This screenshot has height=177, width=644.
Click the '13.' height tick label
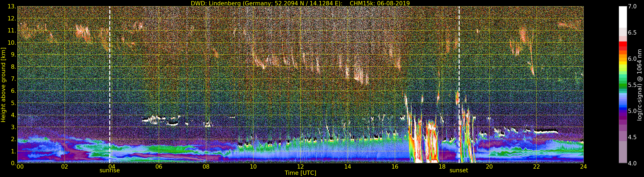point(12,6)
